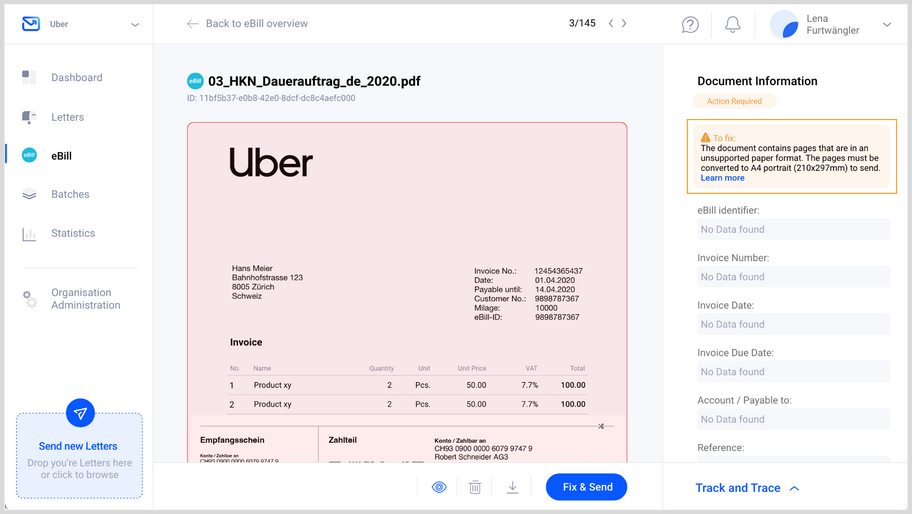Image resolution: width=912 pixels, height=514 pixels.
Task: Click Zahlteil heading in preview
Action: click(343, 440)
